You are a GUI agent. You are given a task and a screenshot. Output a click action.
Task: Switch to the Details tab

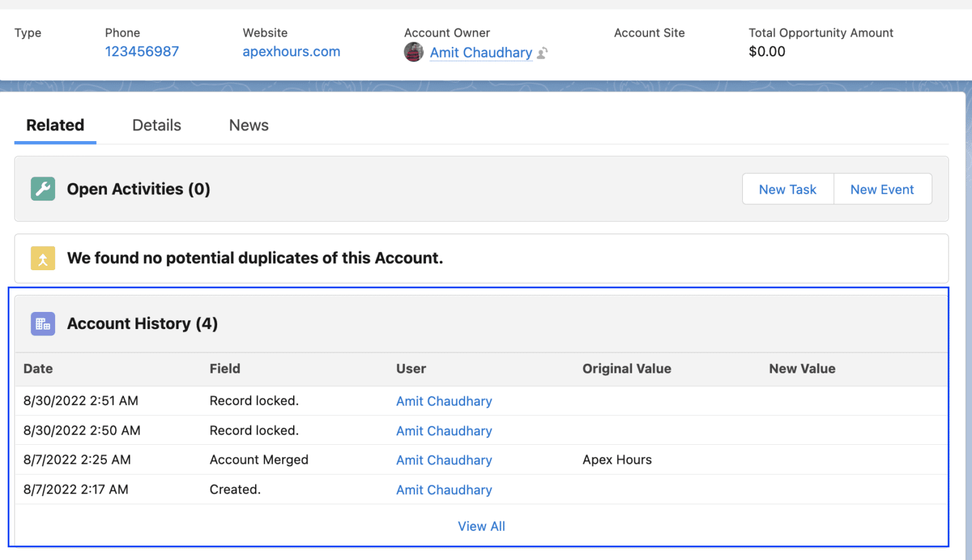pyautogui.click(x=156, y=125)
